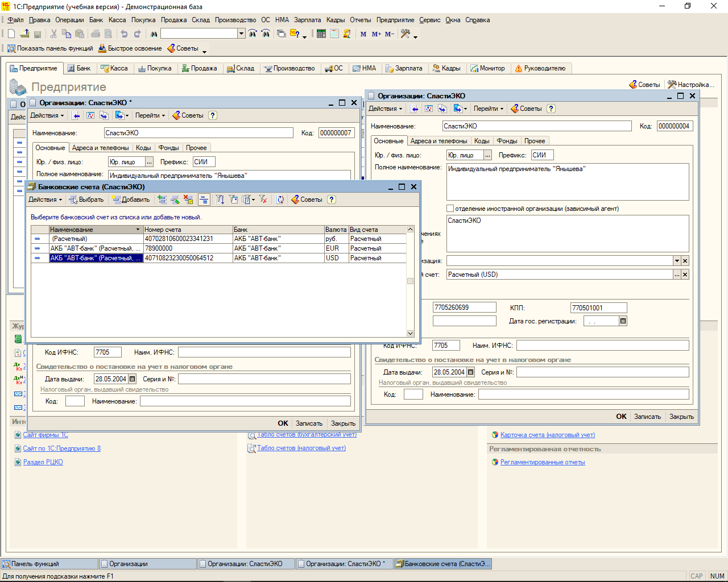Image resolution: width=728 pixels, height=582 pixels.
Task: Select the EUR account row 78900000
Action: click(219, 248)
